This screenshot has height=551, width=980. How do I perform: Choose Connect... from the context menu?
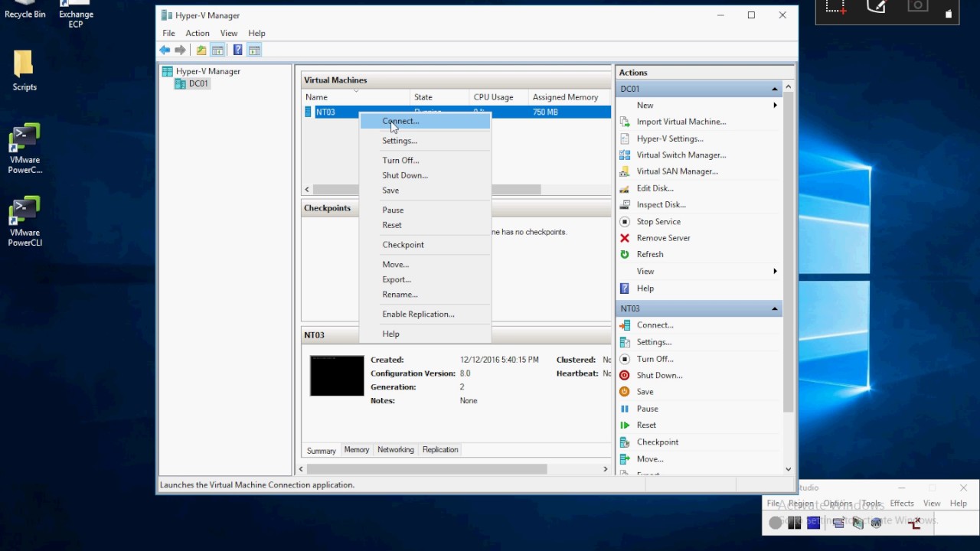pos(400,121)
